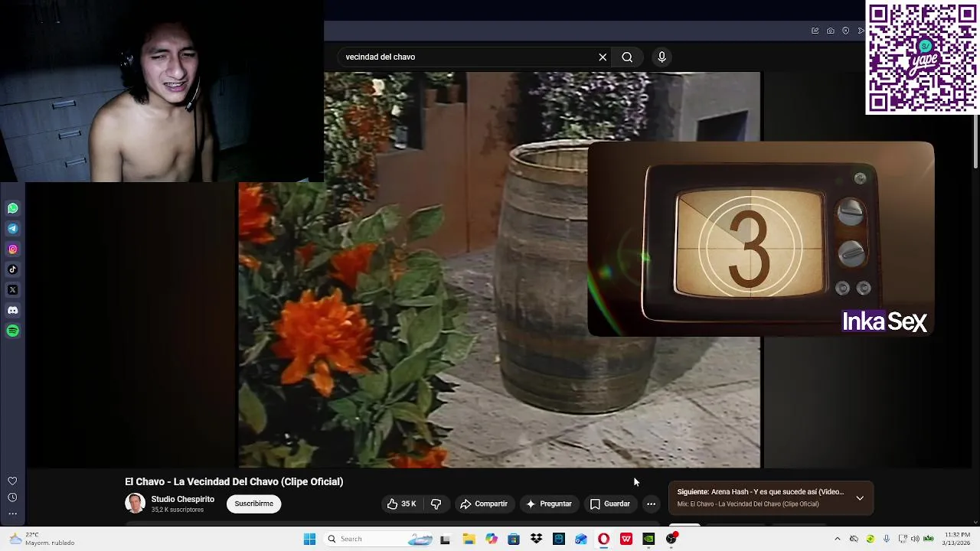Open TikTok in the Opera sidebar
This screenshot has width=980, height=551.
coord(13,269)
